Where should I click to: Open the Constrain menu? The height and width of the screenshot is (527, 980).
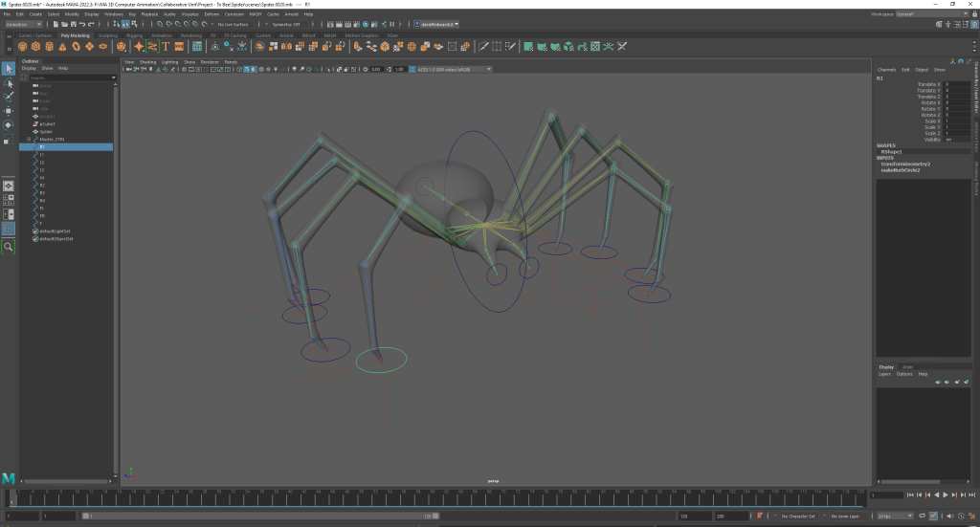pyautogui.click(x=234, y=13)
